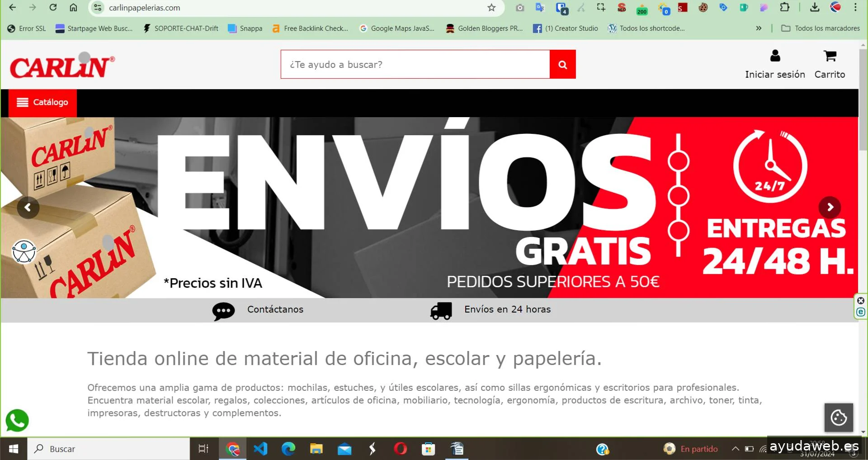The image size is (868, 460).
Task: Focus the '¿Te ayudo a buscar?' search field
Action: (415, 65)
